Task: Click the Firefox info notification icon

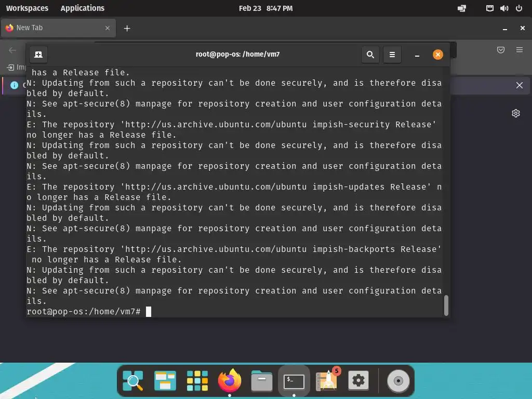Action: point(14,85)
